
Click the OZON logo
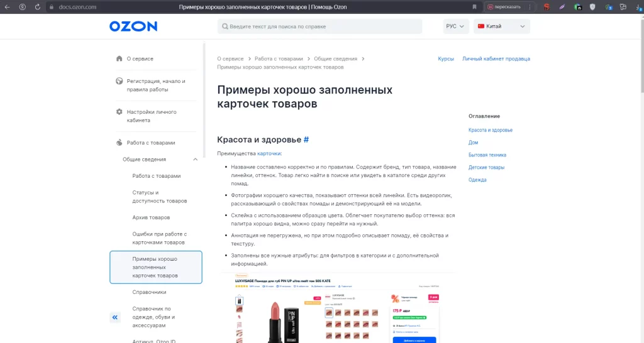(133, 26)
